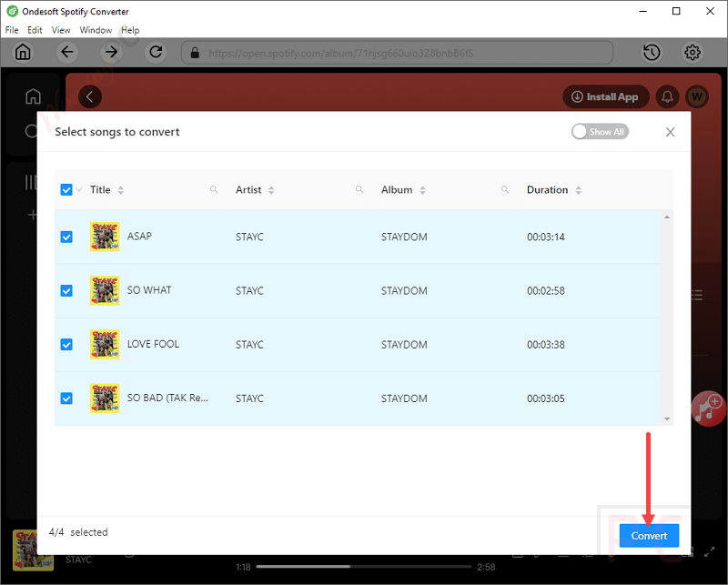Viewport: 728px width, 585px height.
Task: Sort by Duration column arrows
Action: [578, 190]
